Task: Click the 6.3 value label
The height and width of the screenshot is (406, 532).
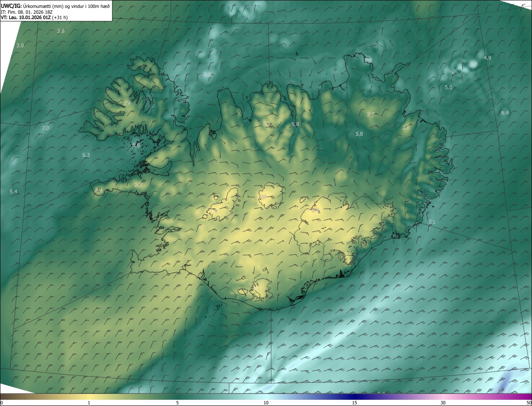Action: pyautogui.click(x=86, y=155)
